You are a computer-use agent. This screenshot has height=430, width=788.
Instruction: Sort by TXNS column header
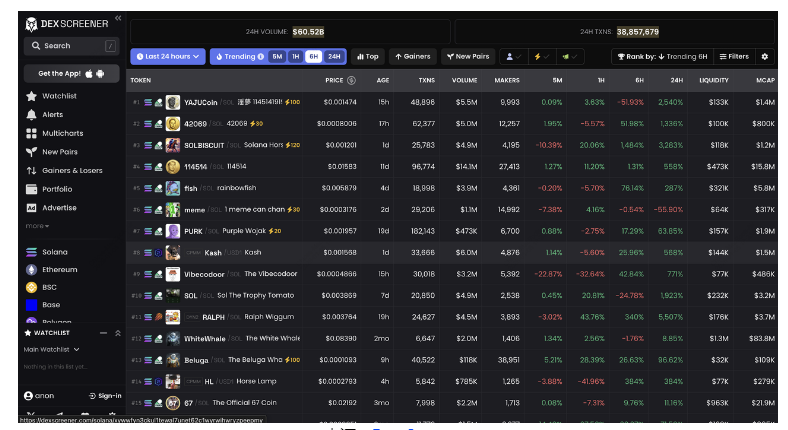(x=427, y=80)
